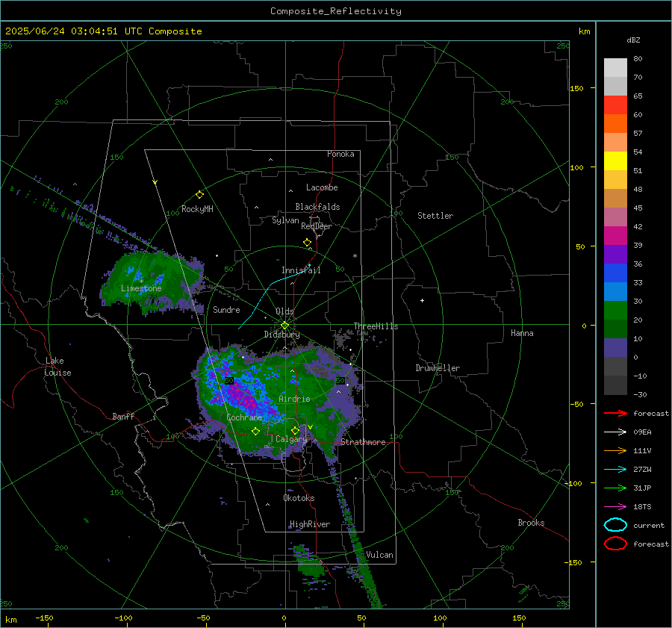Click the green 31JP arrow legend icon

tap(615, 488)
